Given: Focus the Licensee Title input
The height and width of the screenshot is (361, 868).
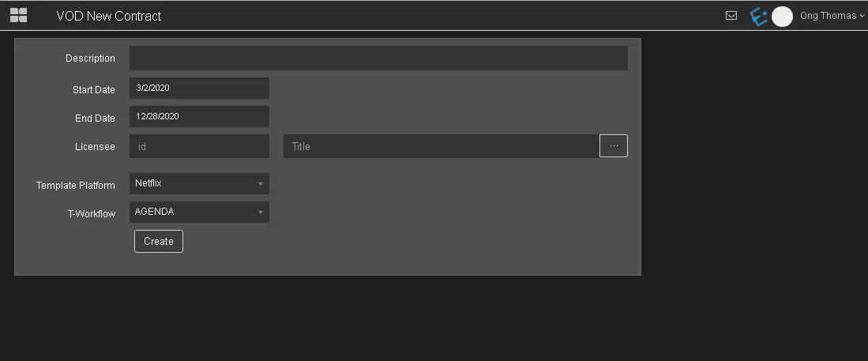Looking at the screenshot, I should click(x=441, y=146).
